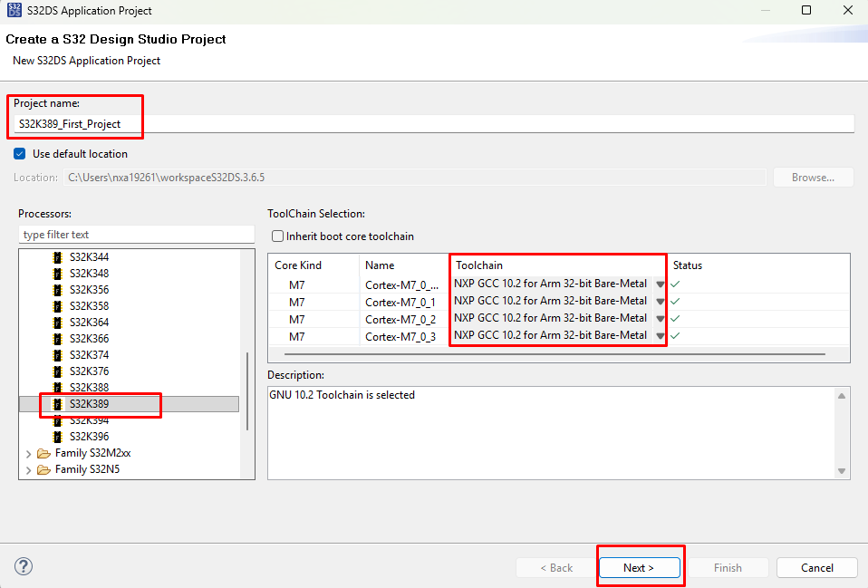Uncheck the Use default location checkbox

[x=20, y=154]
